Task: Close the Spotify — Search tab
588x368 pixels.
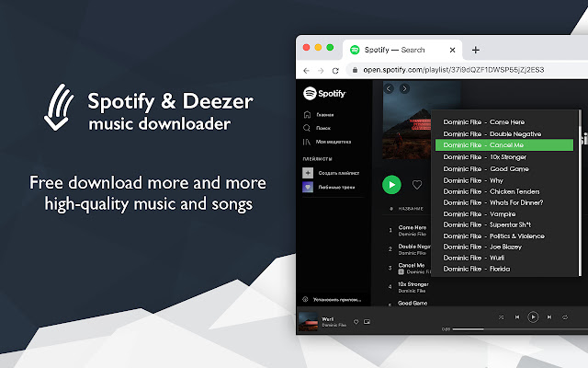Action: (453, 50)
